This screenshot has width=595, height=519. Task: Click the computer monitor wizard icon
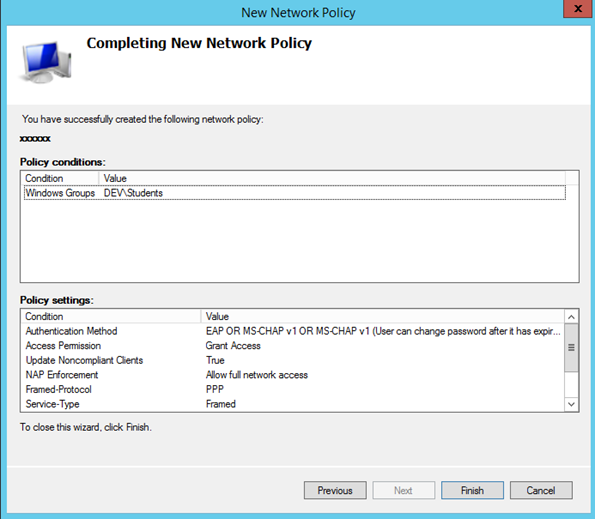(45, 61)
